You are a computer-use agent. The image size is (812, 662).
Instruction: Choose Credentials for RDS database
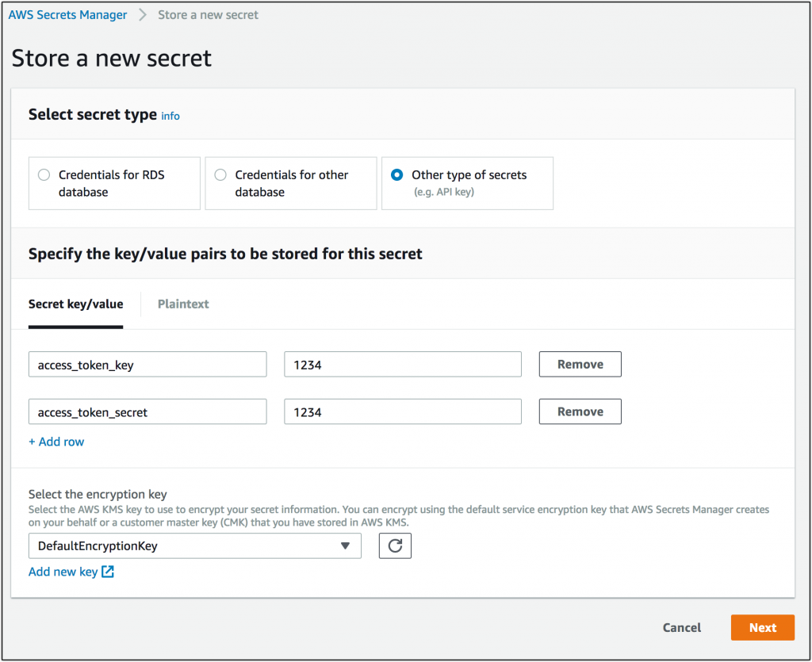[44, 174]
